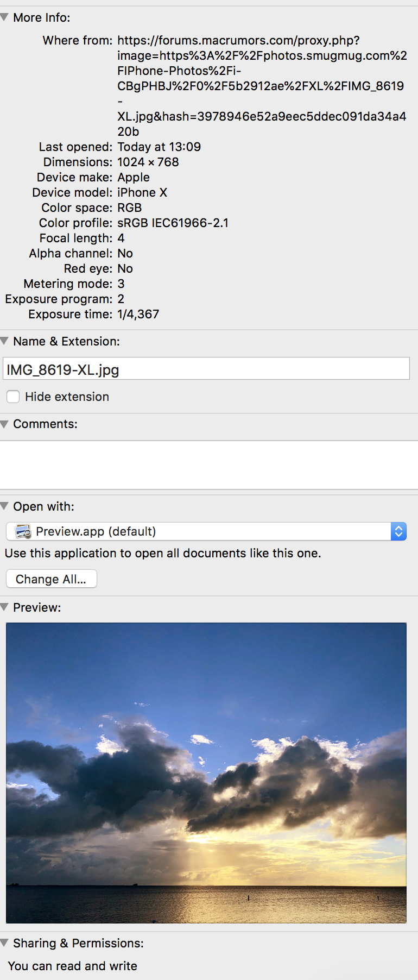This screenshot has height=980, width=418.
Task: Click inside the Comments text area
Action: pyautogui.click(x=209, y=465)
